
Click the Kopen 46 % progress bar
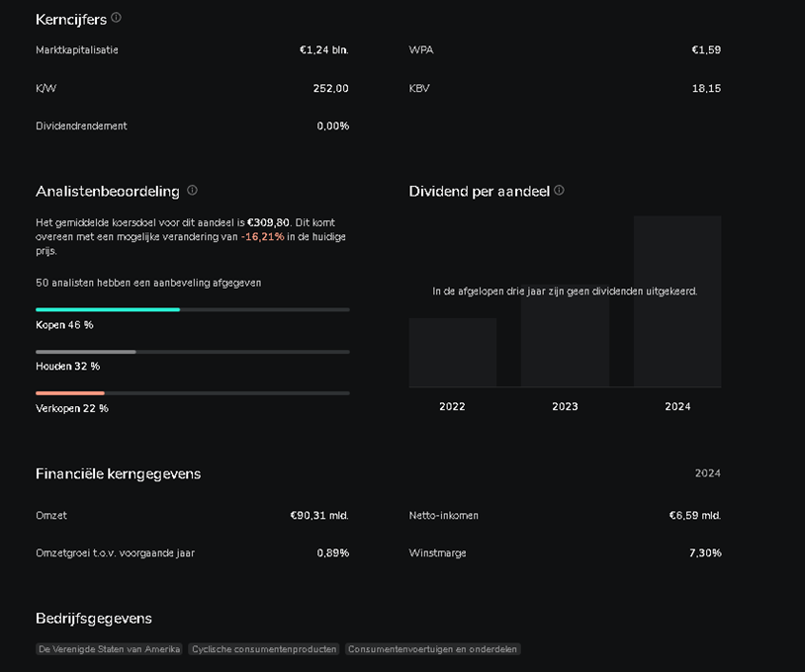[x=192, y=309]
